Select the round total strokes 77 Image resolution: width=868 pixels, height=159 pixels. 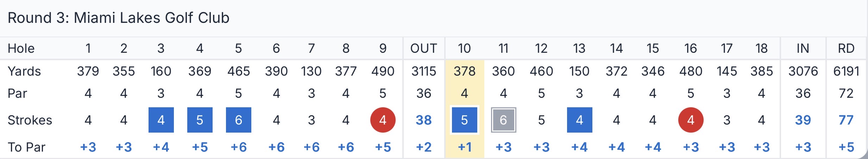(x=846, y=120)
